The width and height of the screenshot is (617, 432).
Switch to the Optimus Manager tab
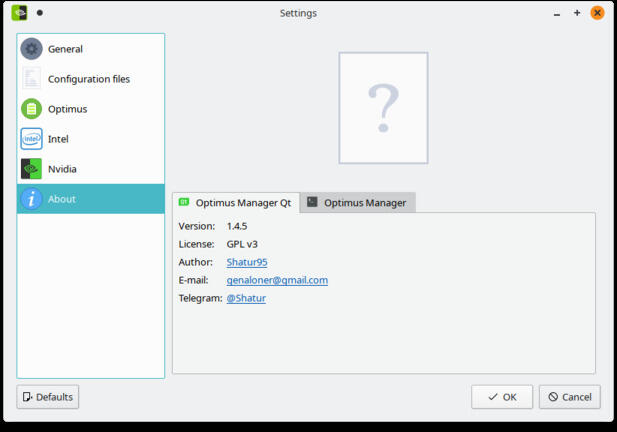click(x=358, y=203)
